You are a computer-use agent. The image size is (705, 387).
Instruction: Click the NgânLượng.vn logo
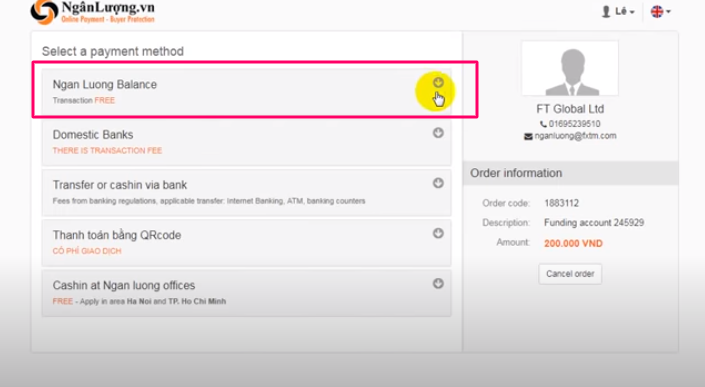coord(93,12)
